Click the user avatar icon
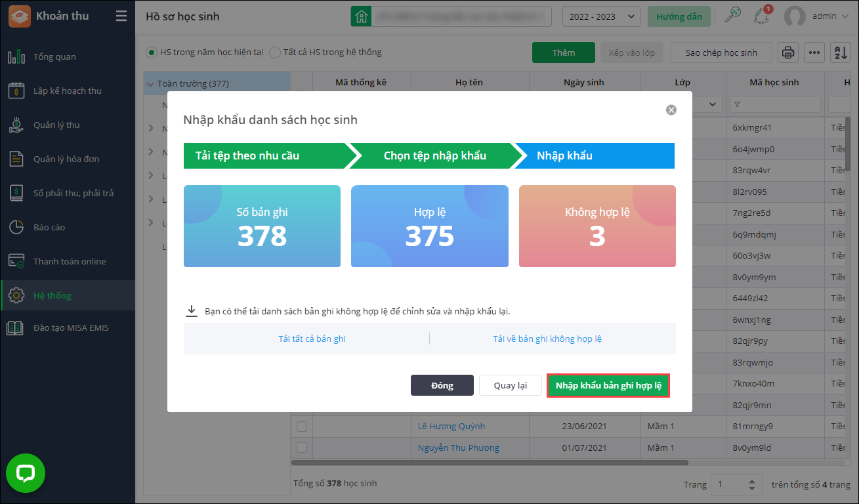859x504 pixels. click(795, 16)
